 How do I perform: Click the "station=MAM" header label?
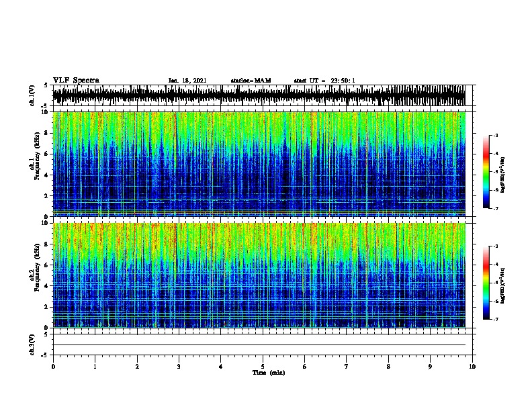click(x=251, y=81)
